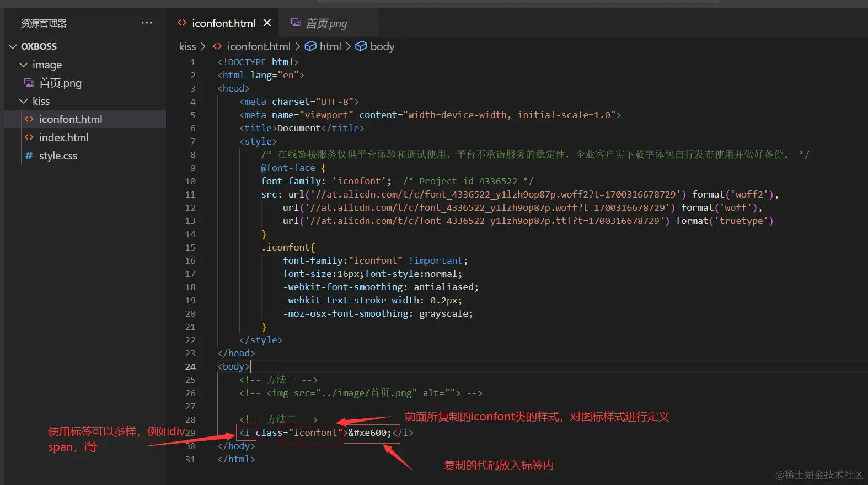Click the 资源管理器 explorer title
868x485 pixels.
[44, 23]
